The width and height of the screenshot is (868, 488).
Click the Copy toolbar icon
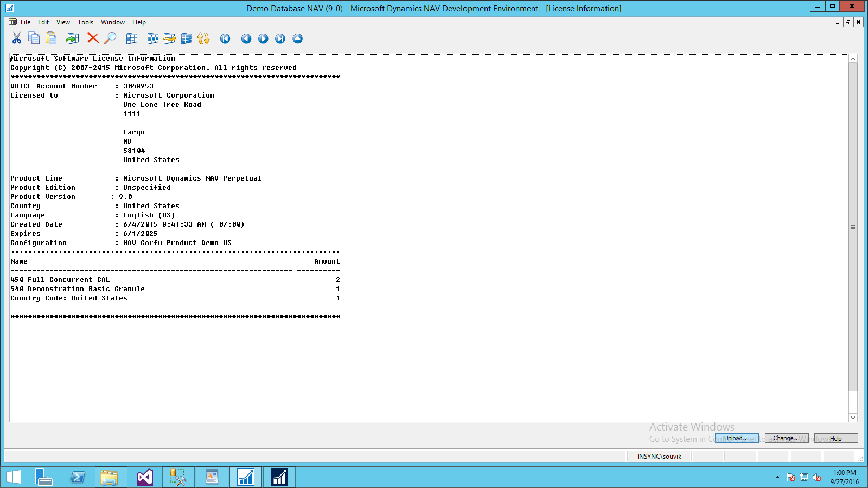click(x=34, y=38)
